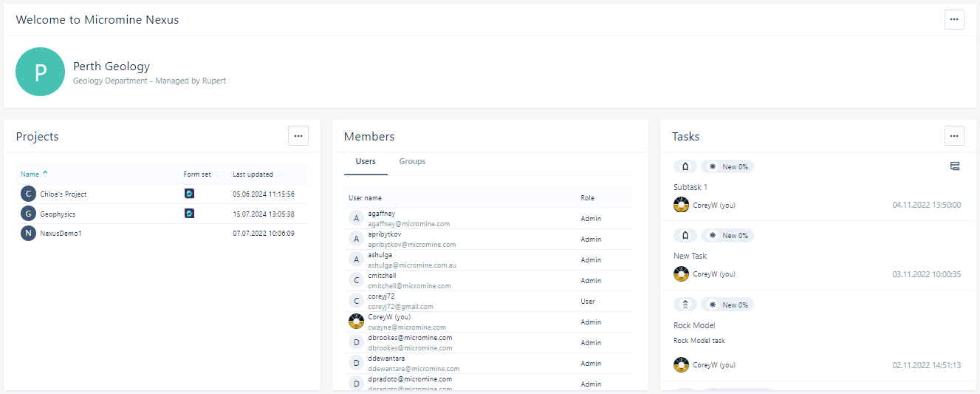Click the priority badge on Subtask 1
Viewport: 980px width, 394px height.
click(x=685, y=166)
